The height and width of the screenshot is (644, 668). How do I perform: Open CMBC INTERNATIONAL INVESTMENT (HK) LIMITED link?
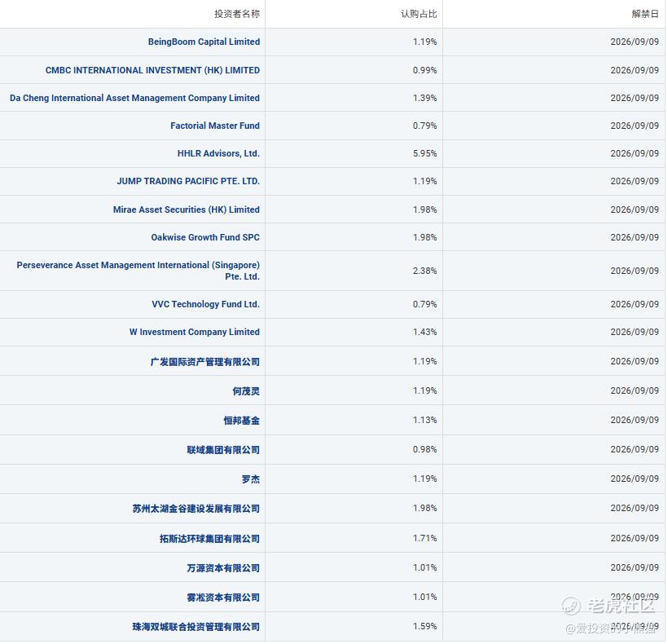pos(152,70)
